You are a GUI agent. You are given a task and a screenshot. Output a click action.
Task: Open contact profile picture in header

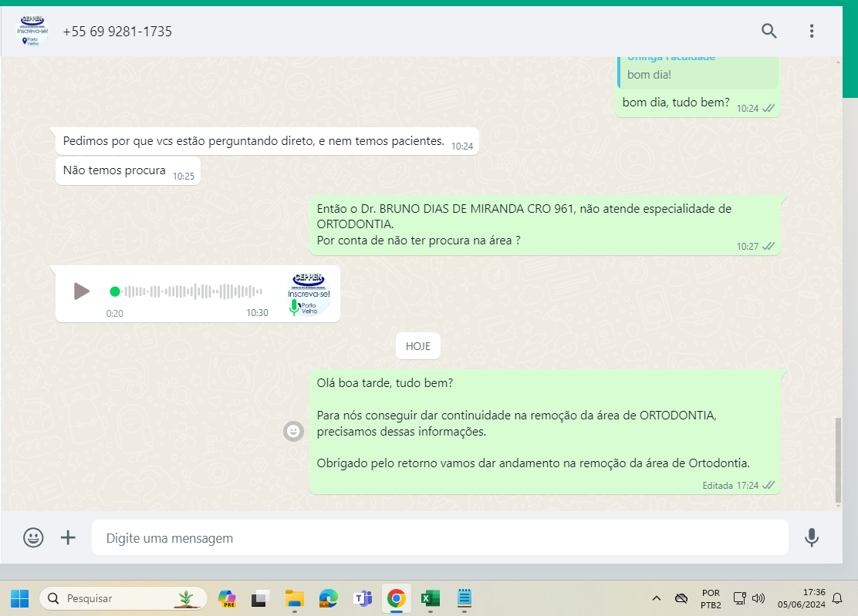point(32,32)
